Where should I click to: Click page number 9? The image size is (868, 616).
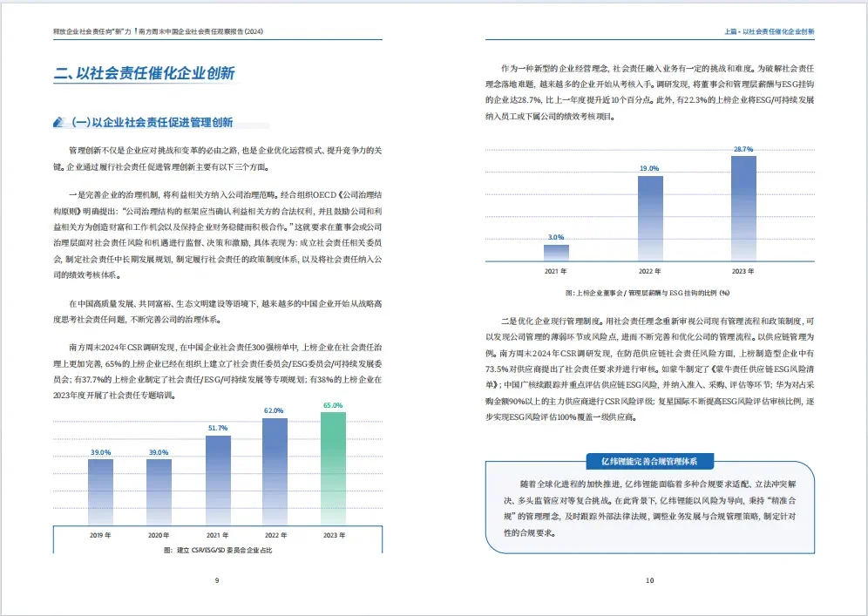[x=217, y=580]
